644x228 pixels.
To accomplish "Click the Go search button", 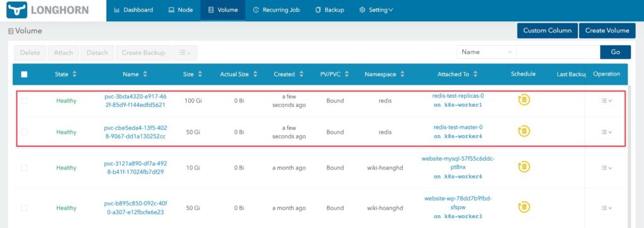I will pos(615,52).
